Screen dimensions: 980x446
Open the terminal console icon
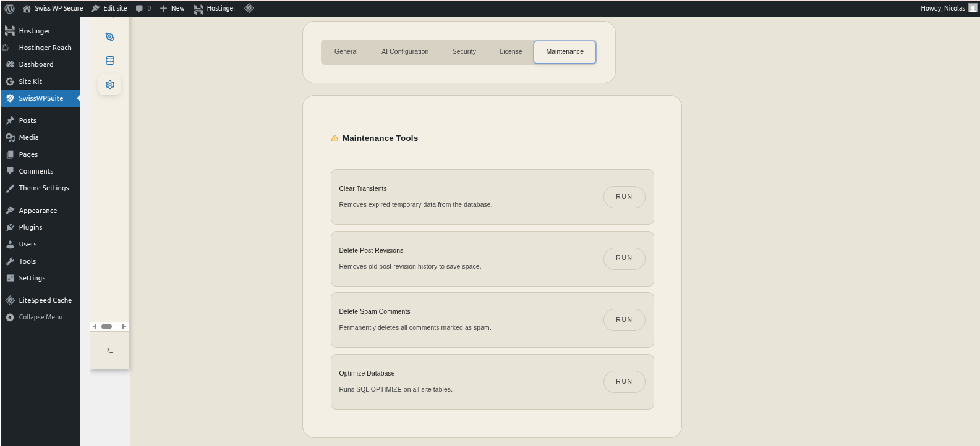[110, 350]
